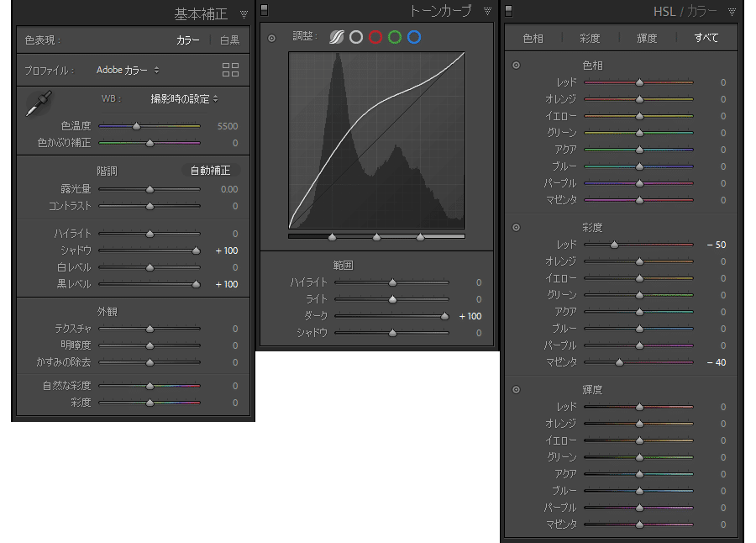Viewport: 756px width, 543px height.
Task: Click the tone curve ライト slider handle
Action: 393,300
